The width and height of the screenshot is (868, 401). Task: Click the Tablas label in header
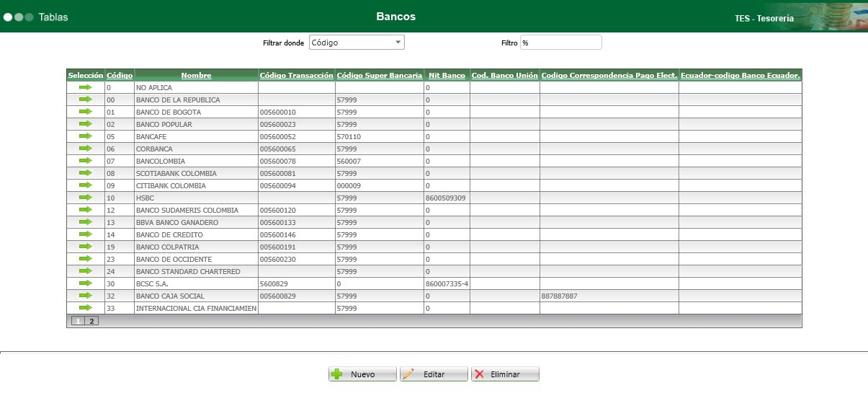53,17
